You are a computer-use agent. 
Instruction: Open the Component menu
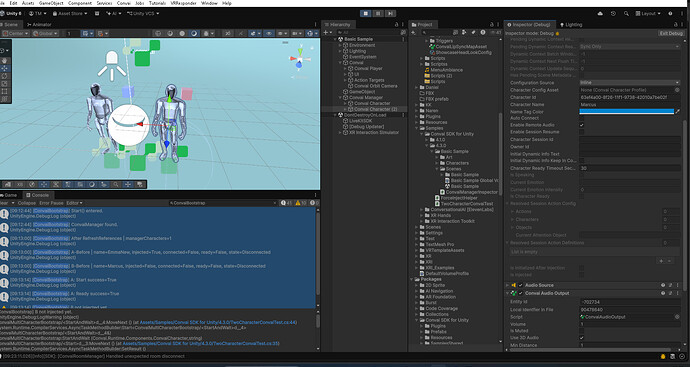(x=80, y=3)
